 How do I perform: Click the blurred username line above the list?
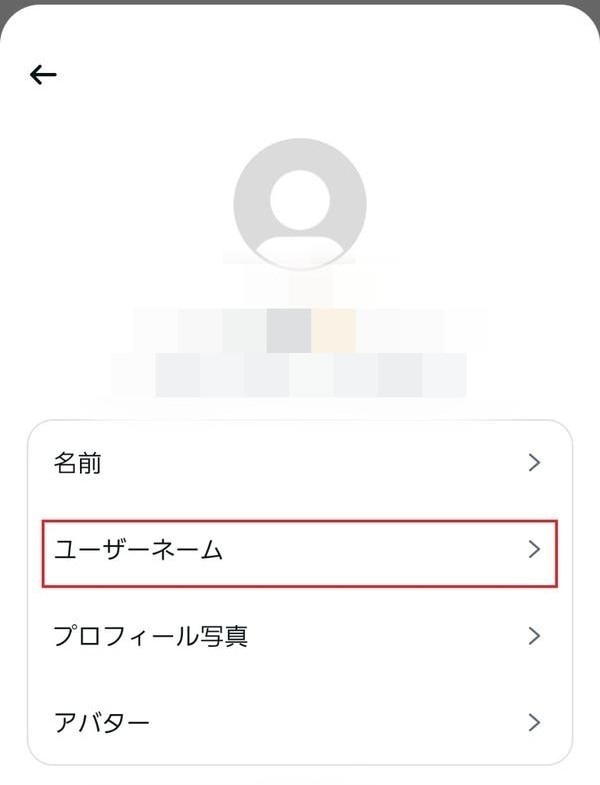click(x=290, y=375)
